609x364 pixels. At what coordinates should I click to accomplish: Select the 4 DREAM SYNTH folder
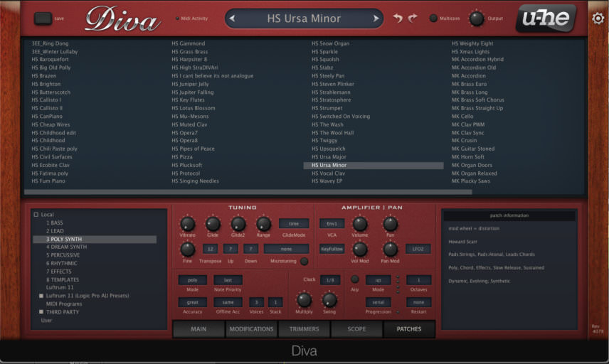pyautogui.click(x=66, y=247)
